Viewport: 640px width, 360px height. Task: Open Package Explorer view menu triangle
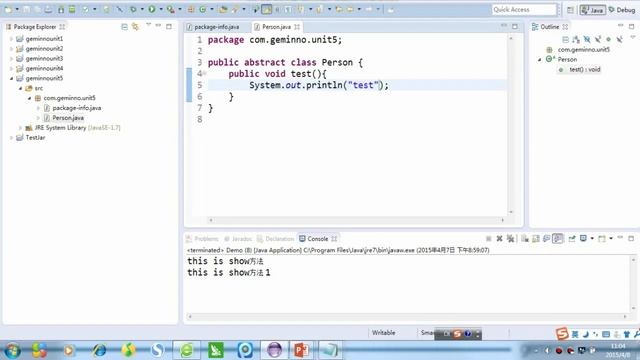click(148, 25)
